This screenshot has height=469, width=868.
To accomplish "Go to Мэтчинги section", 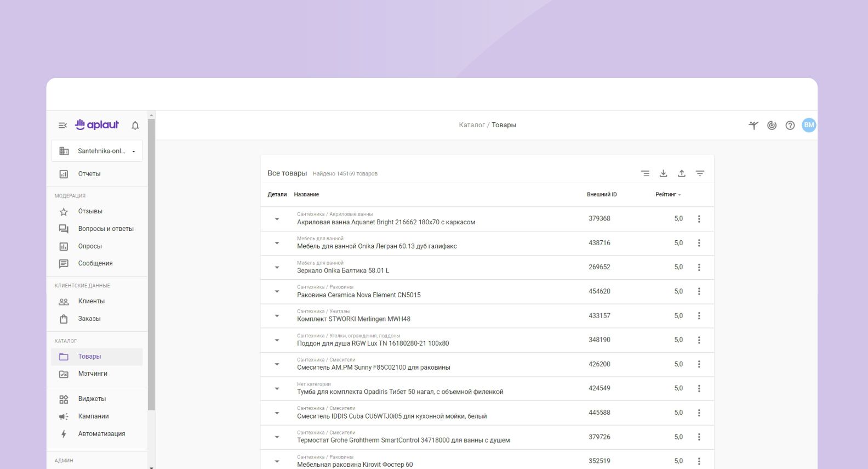I will pos(92,374).
